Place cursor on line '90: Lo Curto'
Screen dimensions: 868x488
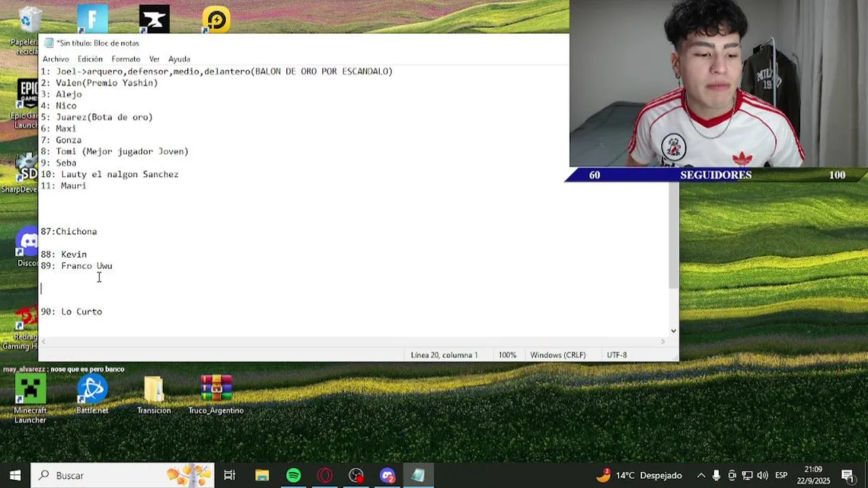coord(71,311)
